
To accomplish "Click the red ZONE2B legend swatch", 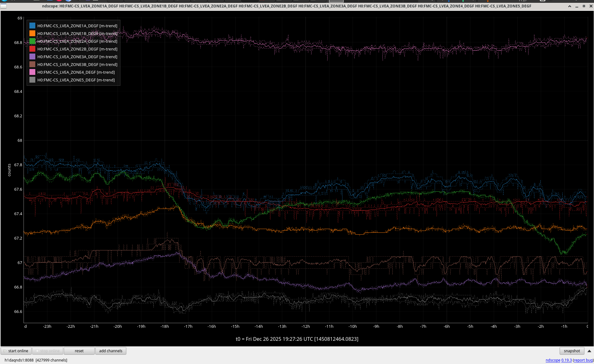I will tap(32, 49).
